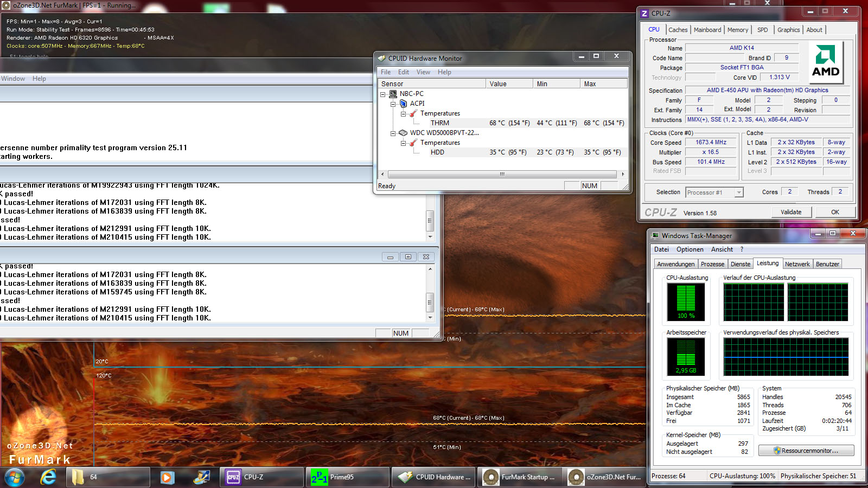Activate CPUID Hardware taskbar button
This screenshot has height=488, width=868.
(x=433, y=477)
